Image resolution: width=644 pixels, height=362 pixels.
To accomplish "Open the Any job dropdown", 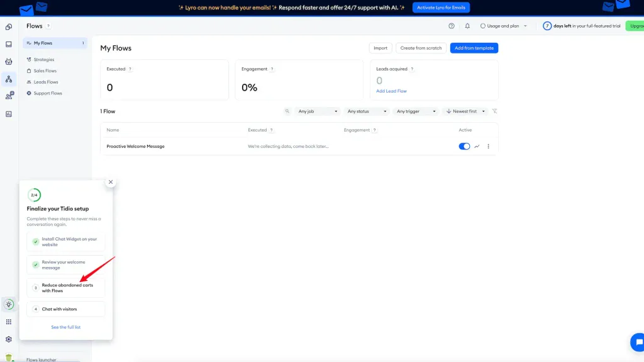I will pos(318,111).
